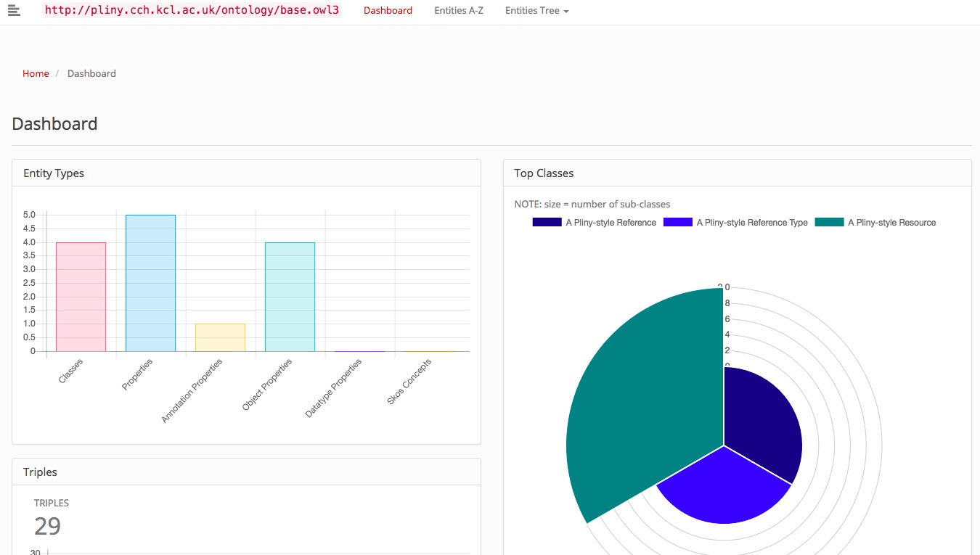
Task: Click the Classes bar in Entity Types chart
Action: point(81,297)
